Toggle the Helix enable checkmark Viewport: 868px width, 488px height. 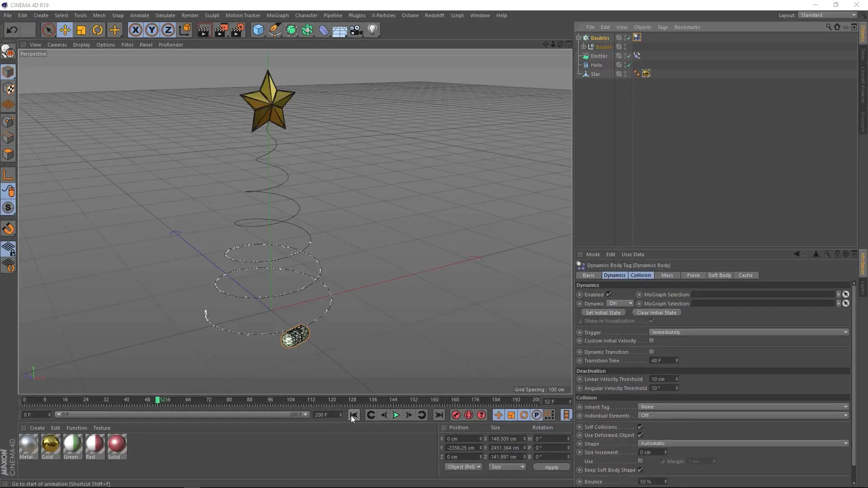click(629, 65)
